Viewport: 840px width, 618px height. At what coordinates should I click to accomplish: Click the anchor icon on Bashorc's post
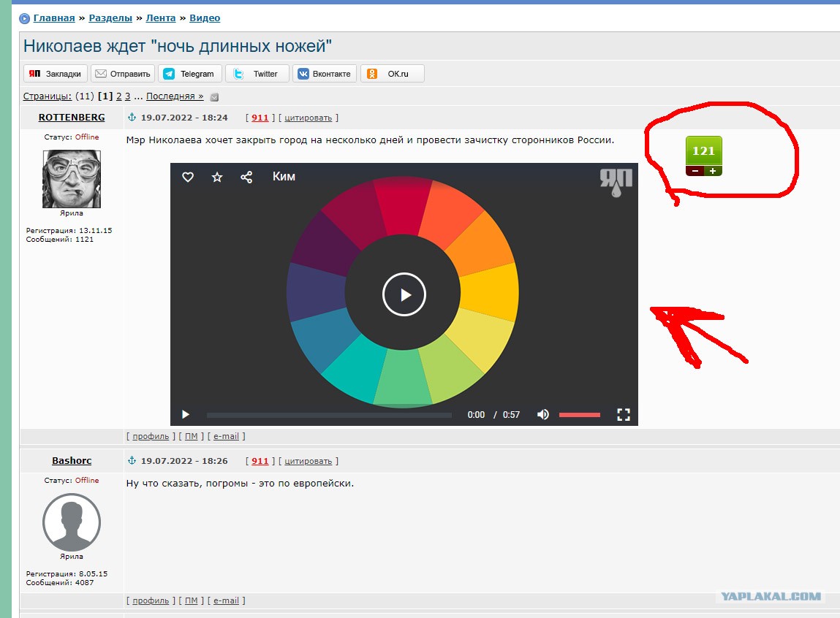(x=132, y=461)
